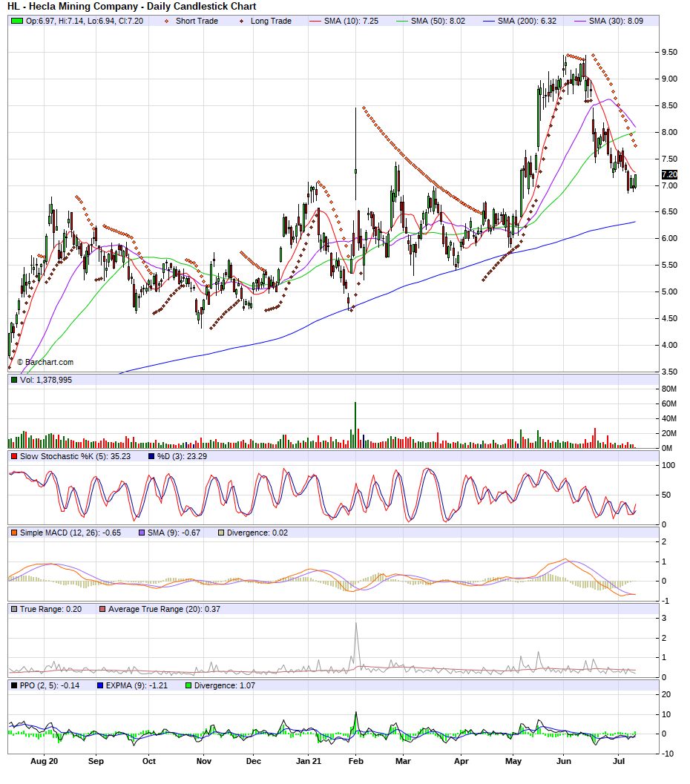Image resolution: width=690 pixels, height=784 pixels.
Task: Click the 'Divergence: 1.07' label
Action: pyautogui.click(x=225, y=686)
